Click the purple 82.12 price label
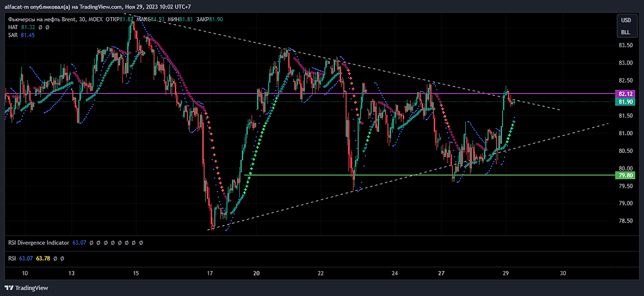Screen dimensions: 644x296 point(625,94)
